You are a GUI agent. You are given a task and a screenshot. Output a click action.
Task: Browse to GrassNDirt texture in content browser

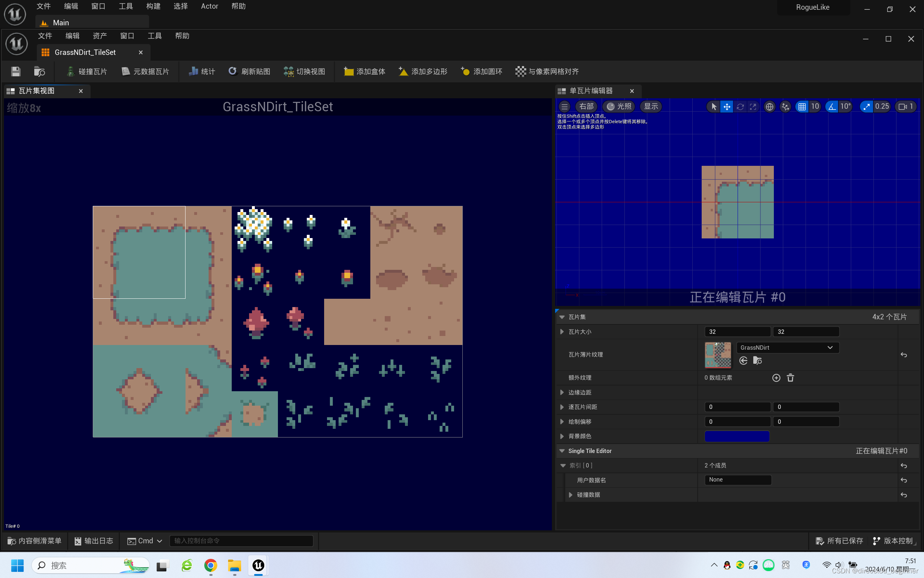click(x=758, y=361)
